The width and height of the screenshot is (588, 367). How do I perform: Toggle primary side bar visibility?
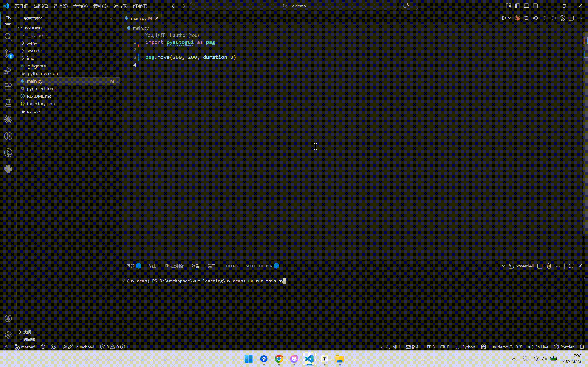(x=517, y=6)
